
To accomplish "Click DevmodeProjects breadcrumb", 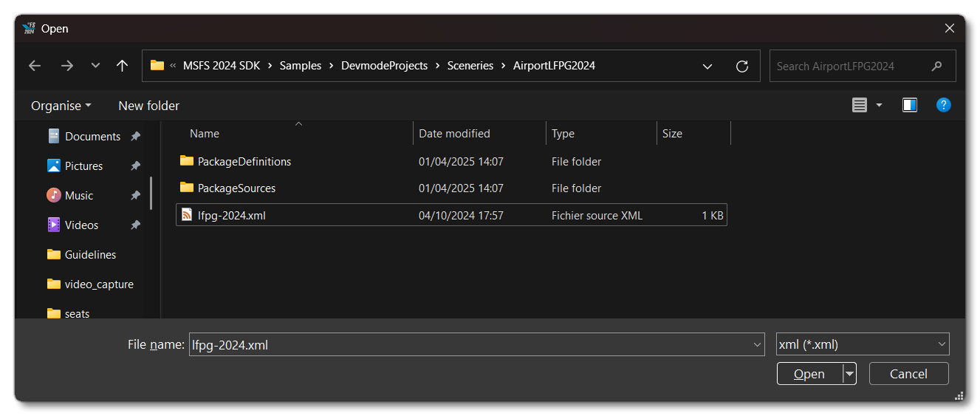I will click(x=384, y=66).
